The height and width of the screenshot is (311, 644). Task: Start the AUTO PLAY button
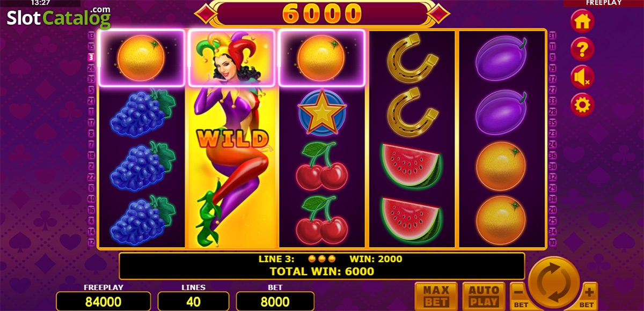484,296
